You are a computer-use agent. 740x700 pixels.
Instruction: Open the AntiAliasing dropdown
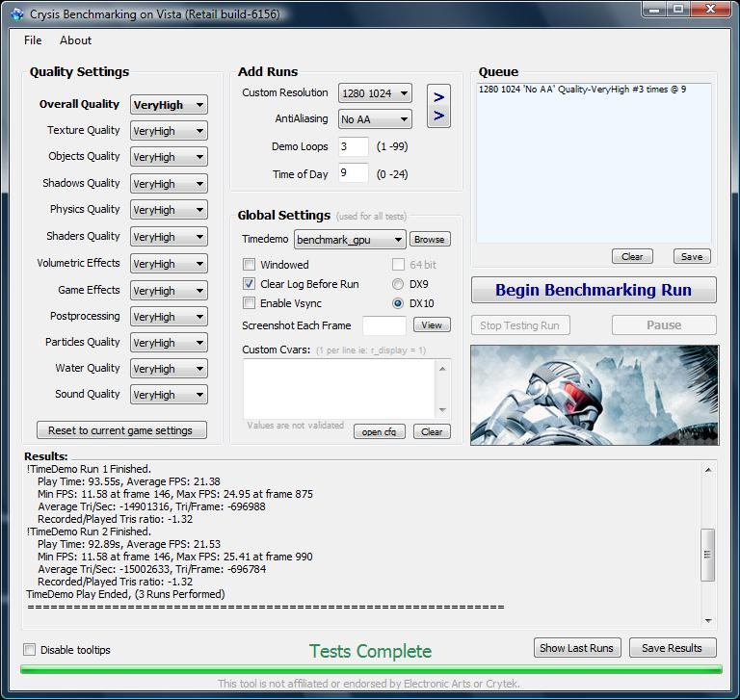(375, 119)
